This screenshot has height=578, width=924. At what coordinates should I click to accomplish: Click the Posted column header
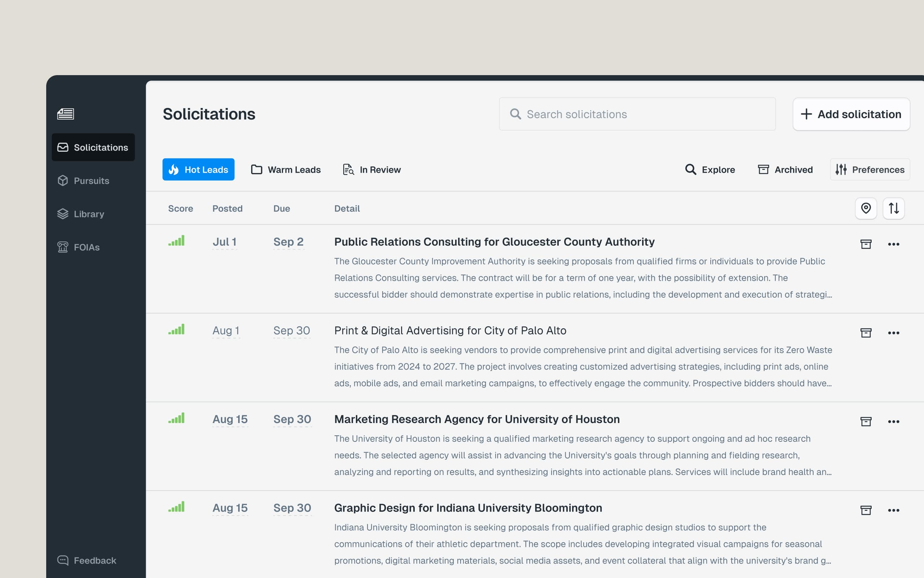tap(227, 208)
